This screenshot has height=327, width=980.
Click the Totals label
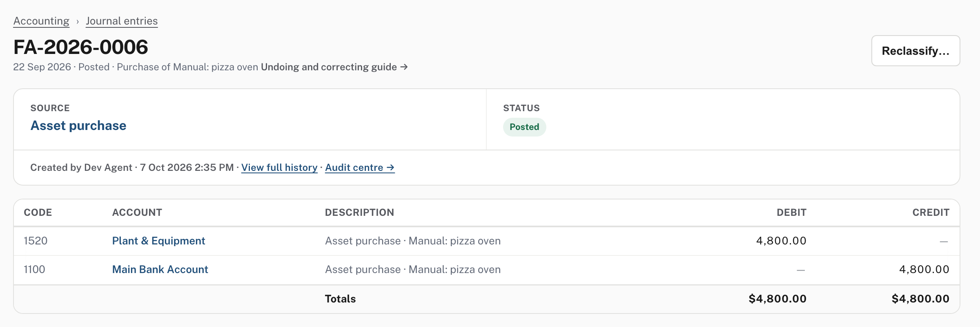[340, 299]
